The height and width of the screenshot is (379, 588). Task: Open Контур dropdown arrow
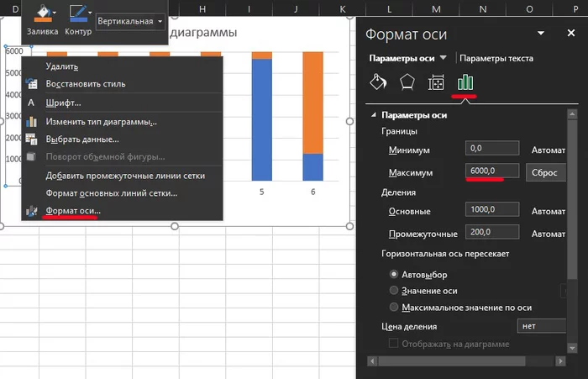point(90,13)
